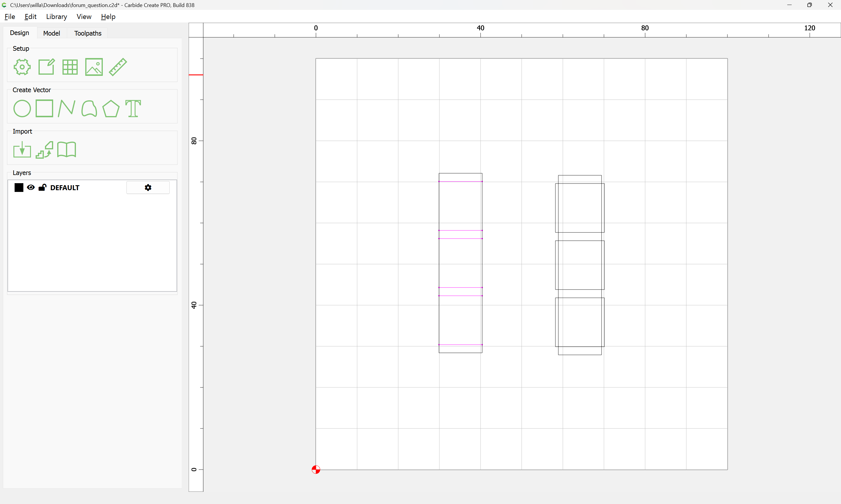This screenshot has height=504, width=841.
Task: Select the Polyline tool
Action: (66, 109)
